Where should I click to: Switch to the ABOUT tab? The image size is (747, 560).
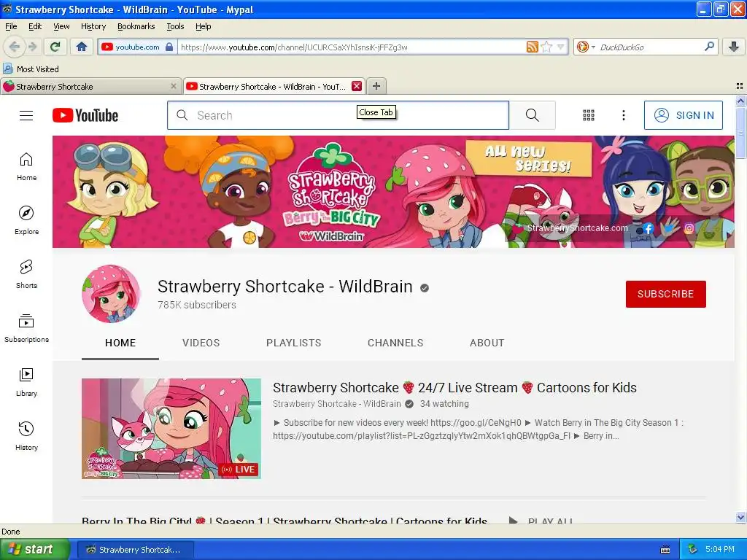pyautogui.click(x=487, y=343)
